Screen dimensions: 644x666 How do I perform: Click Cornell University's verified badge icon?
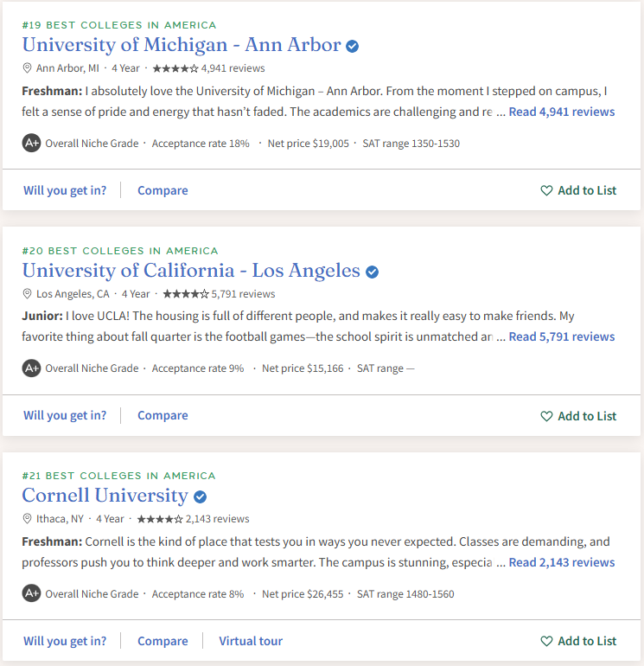[x=200, y=496]
